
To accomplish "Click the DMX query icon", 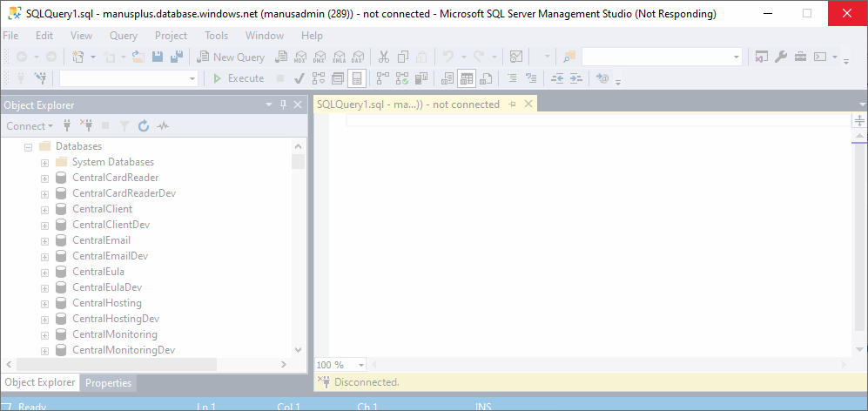I will 320,57.
